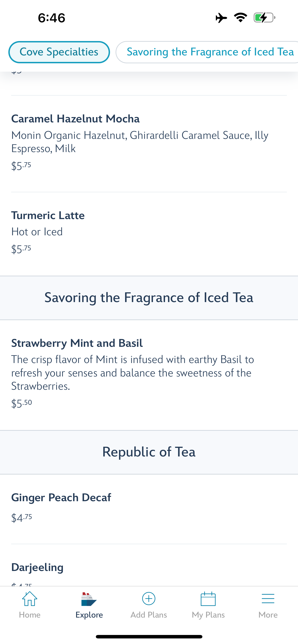
Task: Select the Ginger Peach Decaf tea
Action: [x=61, y=497]
